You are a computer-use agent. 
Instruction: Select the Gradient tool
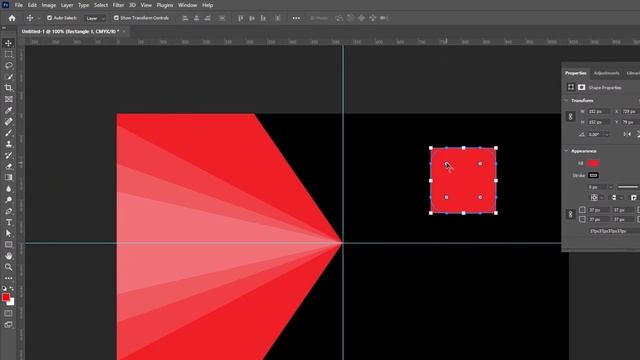click(8, 178)
